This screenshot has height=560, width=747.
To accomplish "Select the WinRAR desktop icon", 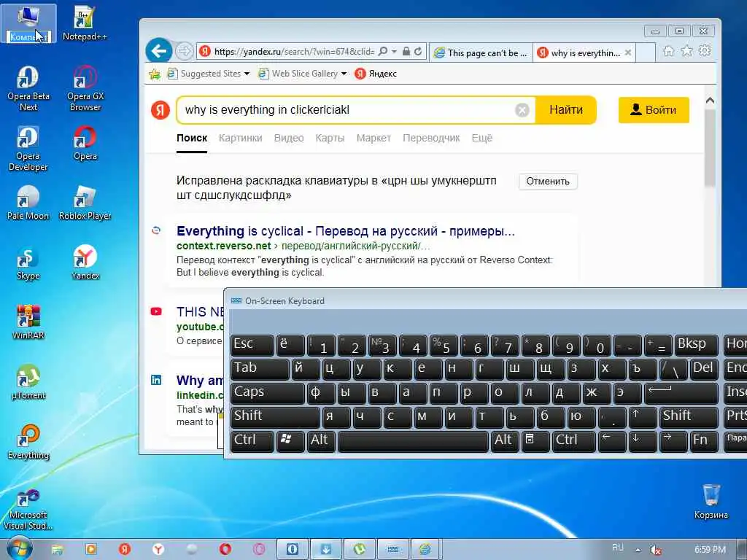I will point(28,322).
